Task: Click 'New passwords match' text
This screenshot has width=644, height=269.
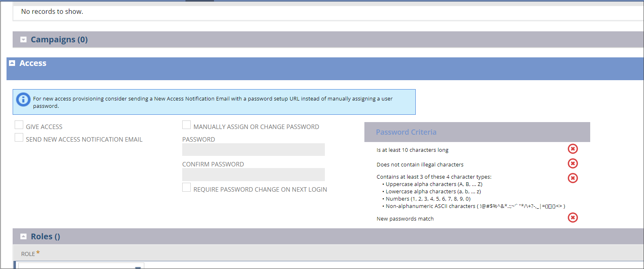Action: click(405, 219)
